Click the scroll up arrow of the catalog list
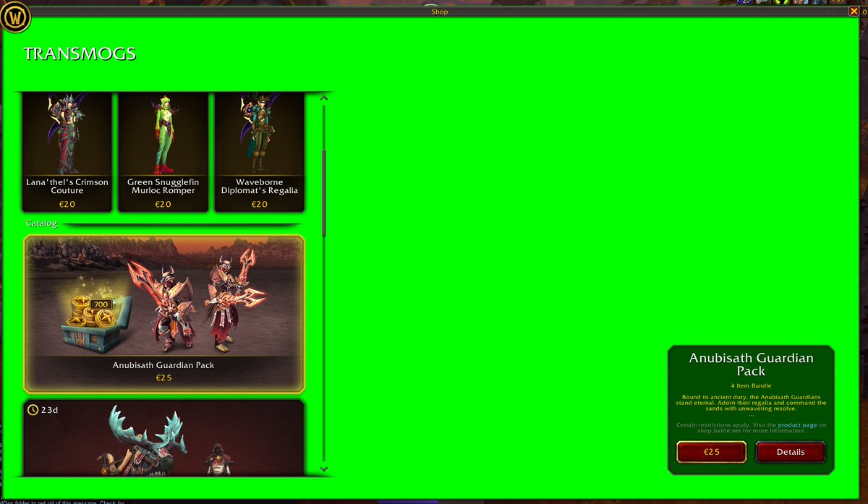 tap(324, 98)
